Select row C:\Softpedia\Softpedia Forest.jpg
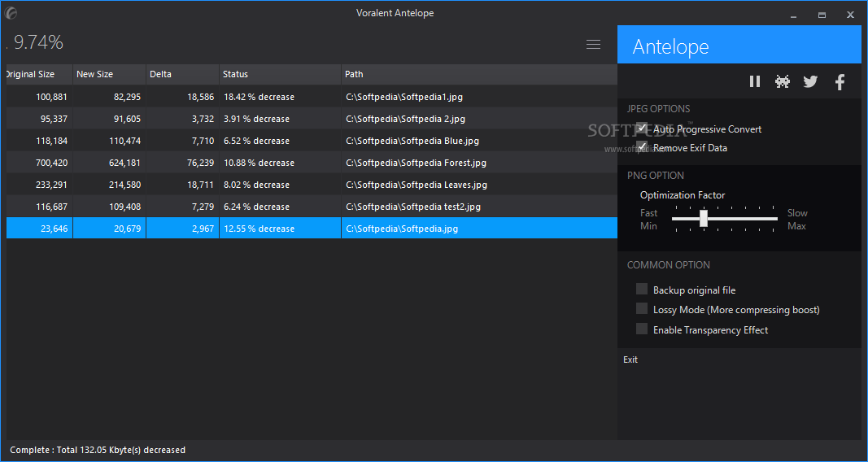Viewport: 868px width, 462px height. click(x=312, y=163)
